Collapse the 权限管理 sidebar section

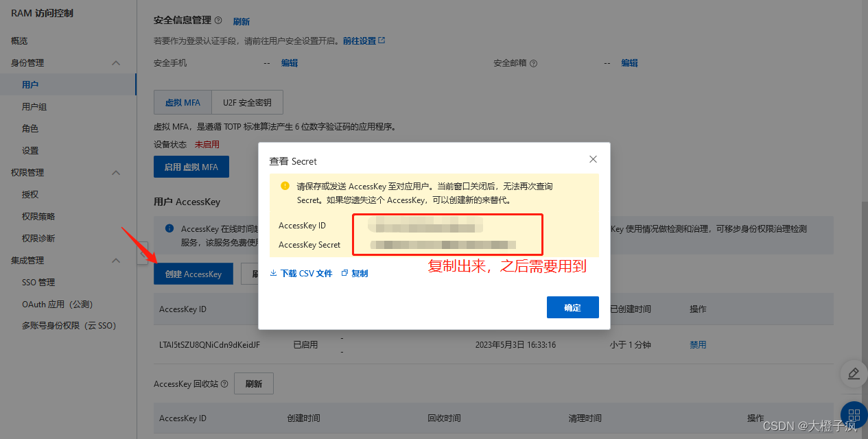click(x=117, y=172)
